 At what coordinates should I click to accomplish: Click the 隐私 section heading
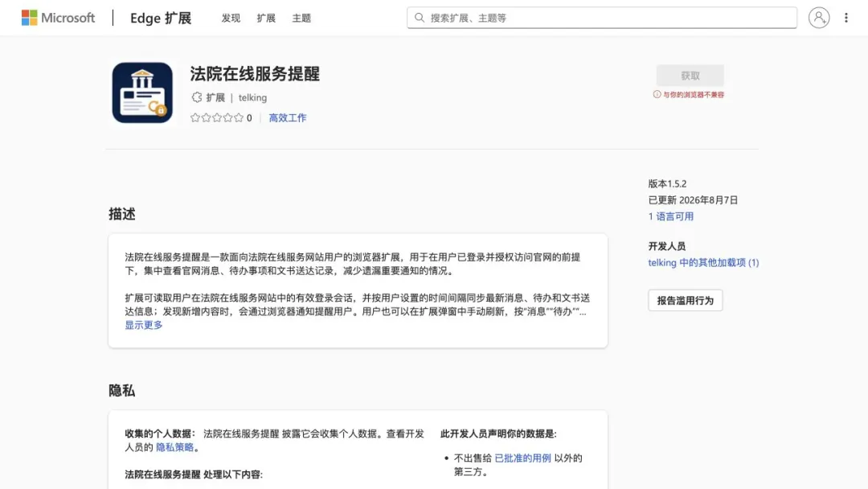coord(122,390)
